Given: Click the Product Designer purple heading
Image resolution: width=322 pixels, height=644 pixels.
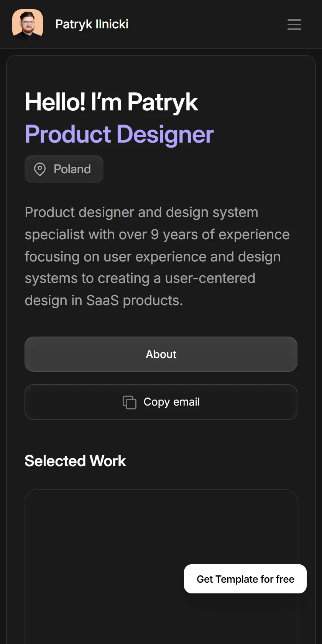Looking at the screenshot, I should (119, 134).
